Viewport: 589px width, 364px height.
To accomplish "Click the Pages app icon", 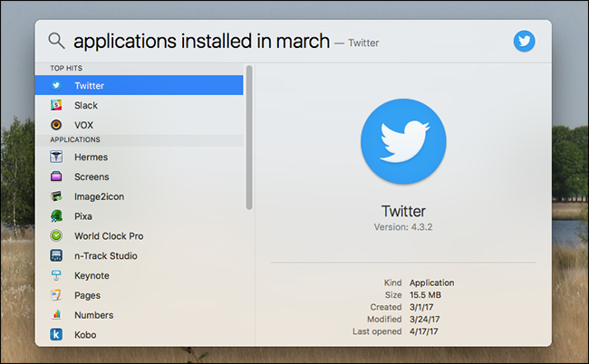I will click(56, 295).
